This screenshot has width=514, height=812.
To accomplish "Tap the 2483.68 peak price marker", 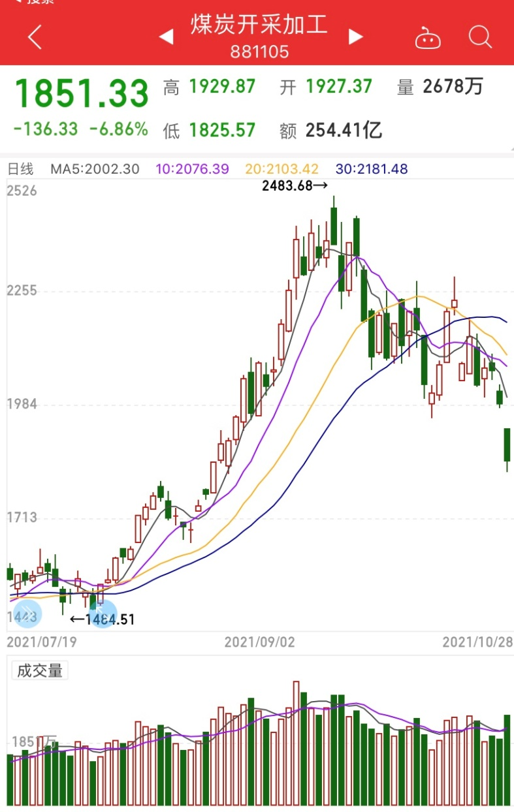I will point(294,185).
